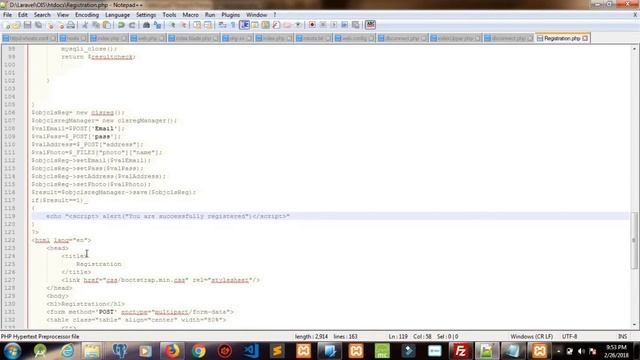Select the Registration.php tab
Image resolution: width=640 pixels, height=360 pixels.
[562, 38]
